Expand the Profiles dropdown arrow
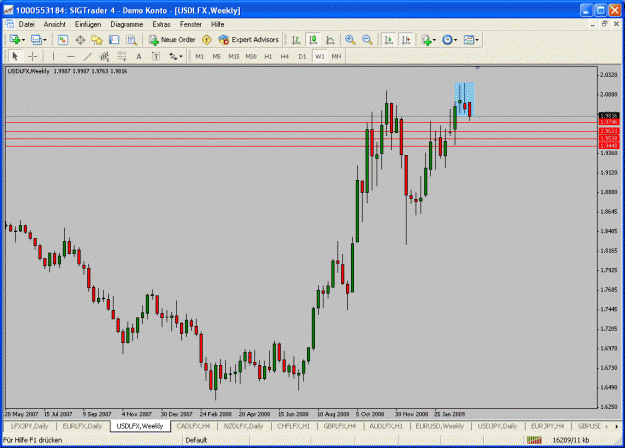This screenshot has height=448, width=625. click(45, 40)
